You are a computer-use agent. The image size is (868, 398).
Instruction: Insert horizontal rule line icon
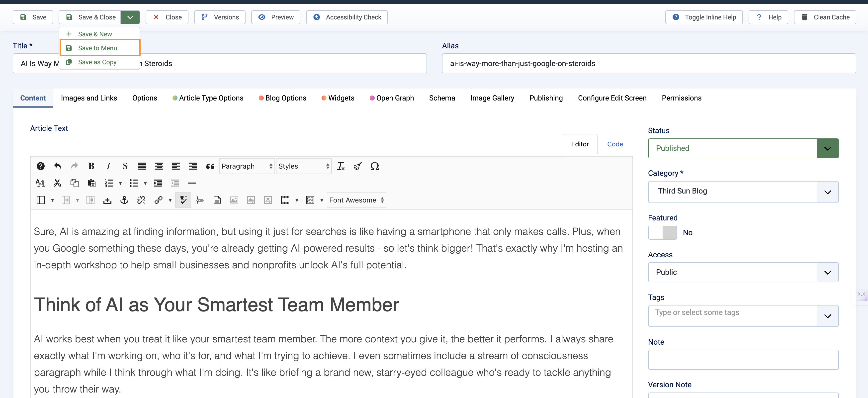pos(192,183)
